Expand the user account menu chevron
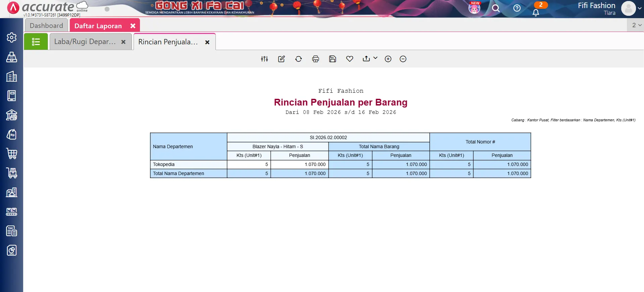The height and width of the screenshot is (292, 644). click(x=640, y=9)
